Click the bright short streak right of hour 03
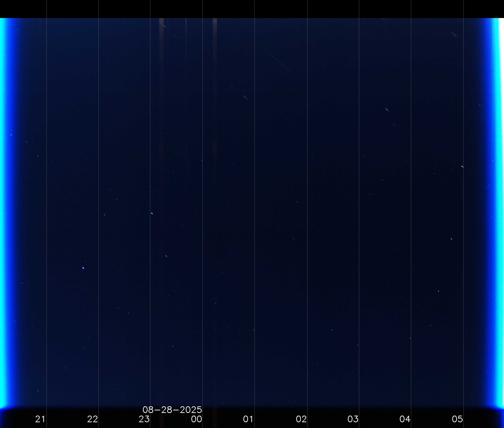 pyautogui.click(x=387, y=110)
